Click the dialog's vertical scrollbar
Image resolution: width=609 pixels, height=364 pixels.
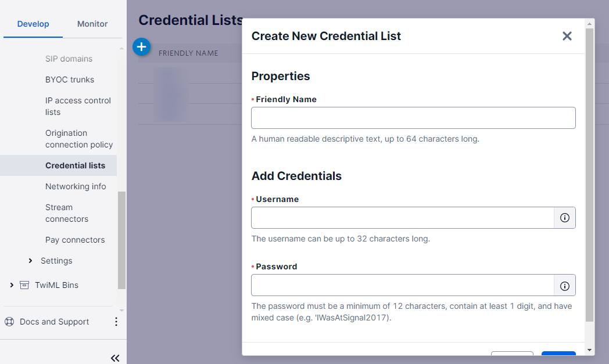point(589,175)
